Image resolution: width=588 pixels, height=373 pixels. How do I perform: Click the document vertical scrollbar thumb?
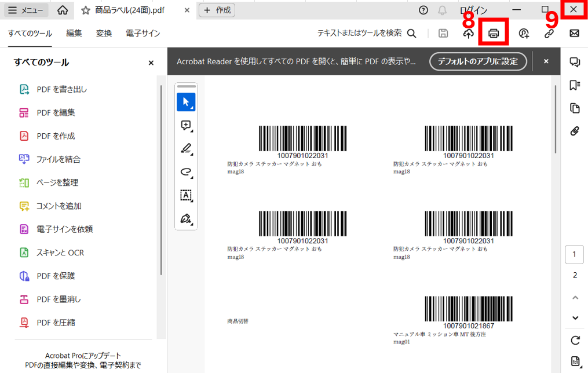click(556, 119)
